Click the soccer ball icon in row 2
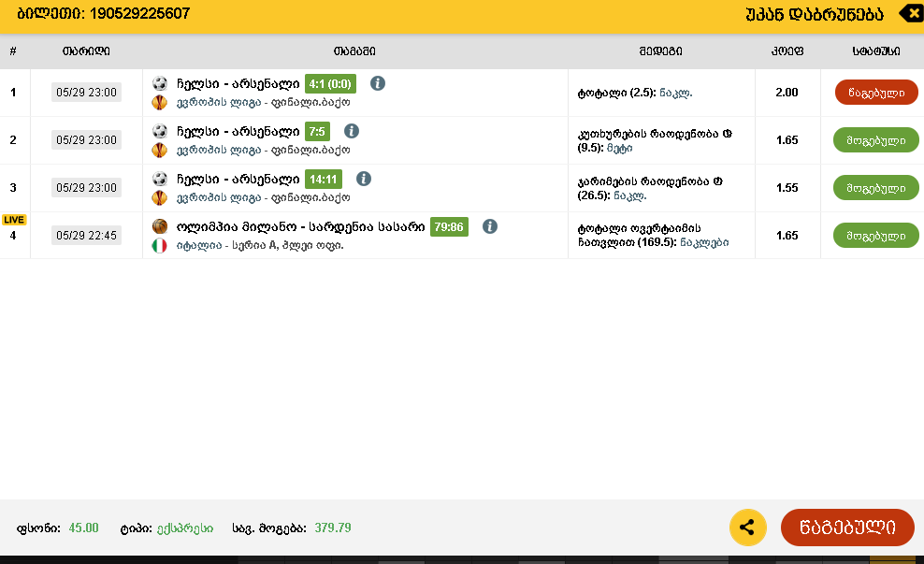This screenshot has width=924, height=564. pyautogui.click(x=160, y=131)
